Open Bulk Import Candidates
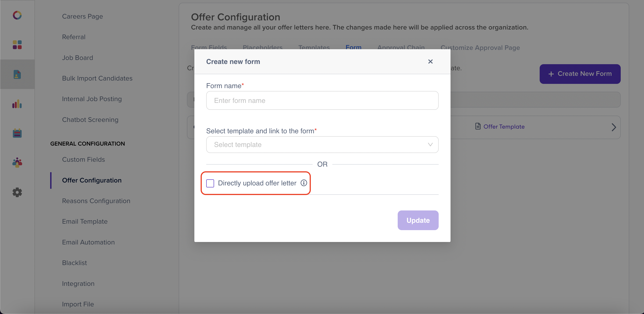This screenshot has width=644, height=314. click(x=97, y=78)
